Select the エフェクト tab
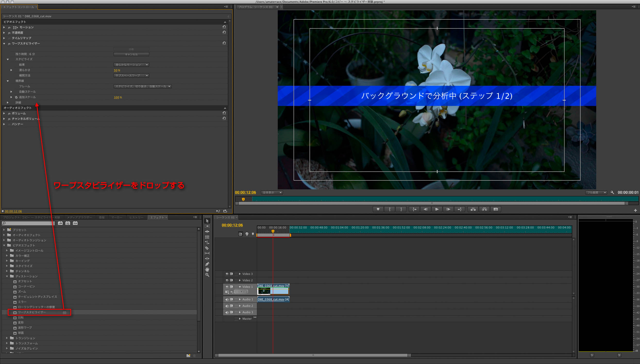 [x=157, y=217]
